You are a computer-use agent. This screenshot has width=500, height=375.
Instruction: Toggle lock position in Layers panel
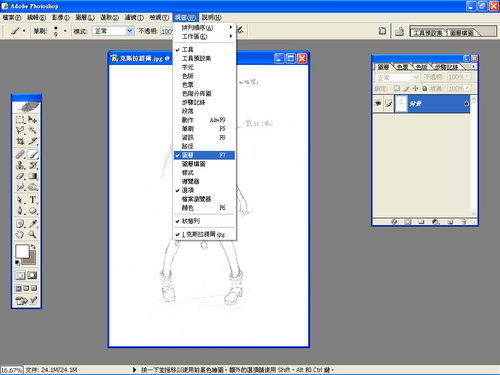[x=415, y=88]
